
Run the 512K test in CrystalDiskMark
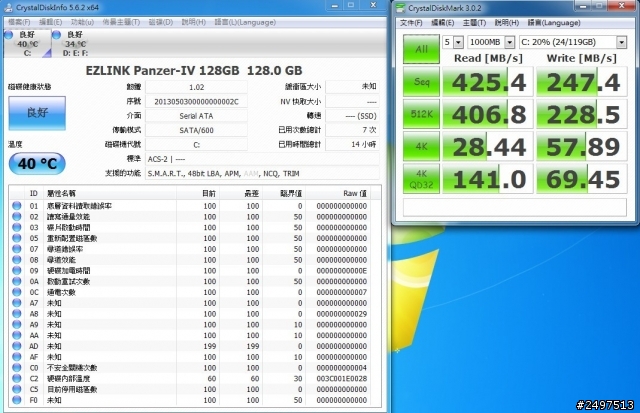[421, 114]
